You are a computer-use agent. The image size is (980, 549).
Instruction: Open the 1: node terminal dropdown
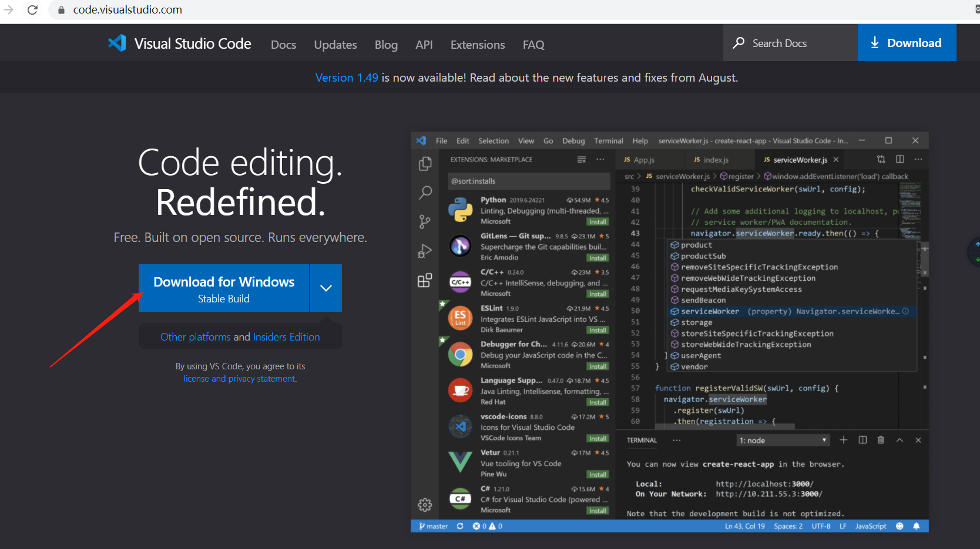783,440
